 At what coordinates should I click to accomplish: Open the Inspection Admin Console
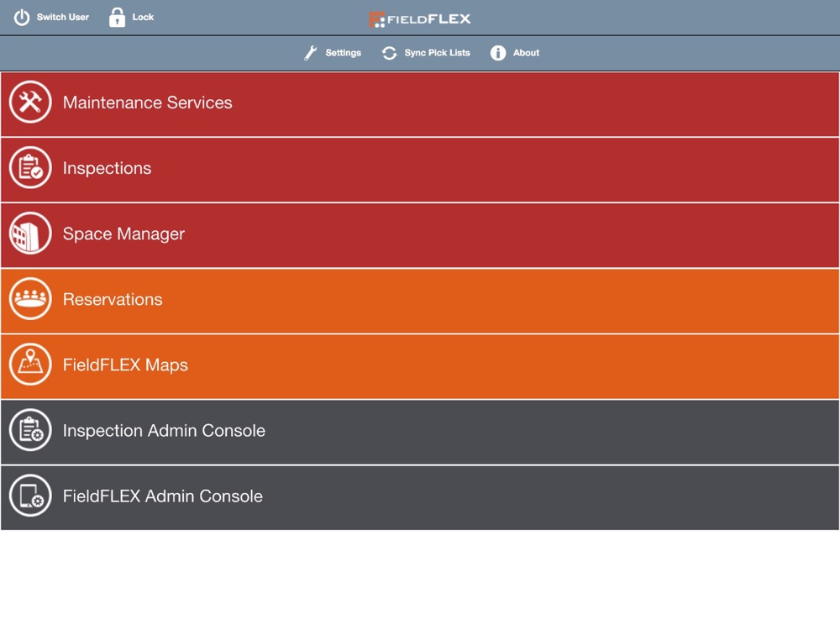coord(420,432)
